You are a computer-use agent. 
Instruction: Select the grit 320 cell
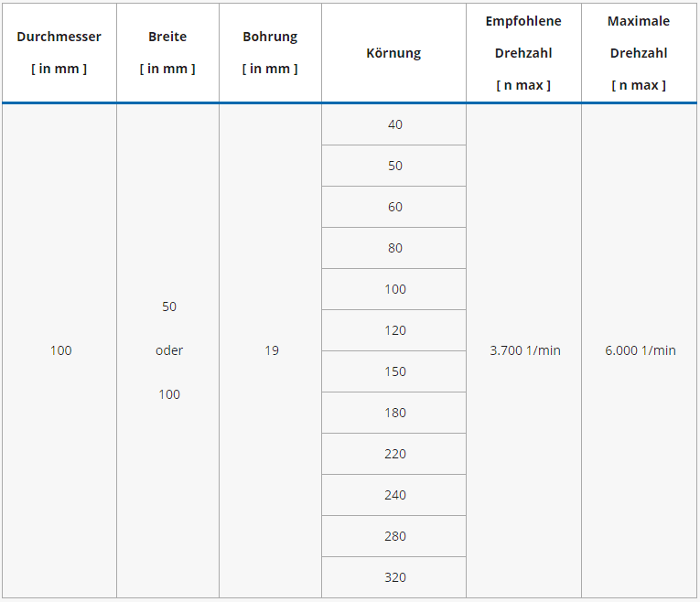click(394, 577)
